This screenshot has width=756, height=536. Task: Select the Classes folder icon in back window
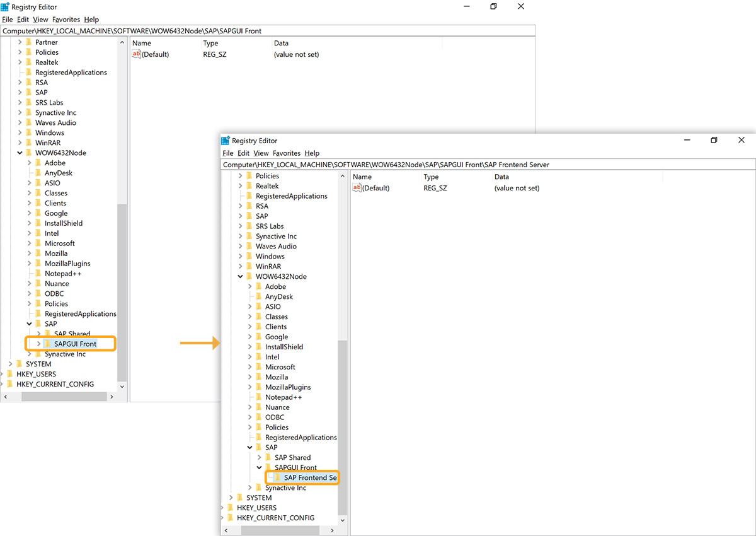[38, 193]
